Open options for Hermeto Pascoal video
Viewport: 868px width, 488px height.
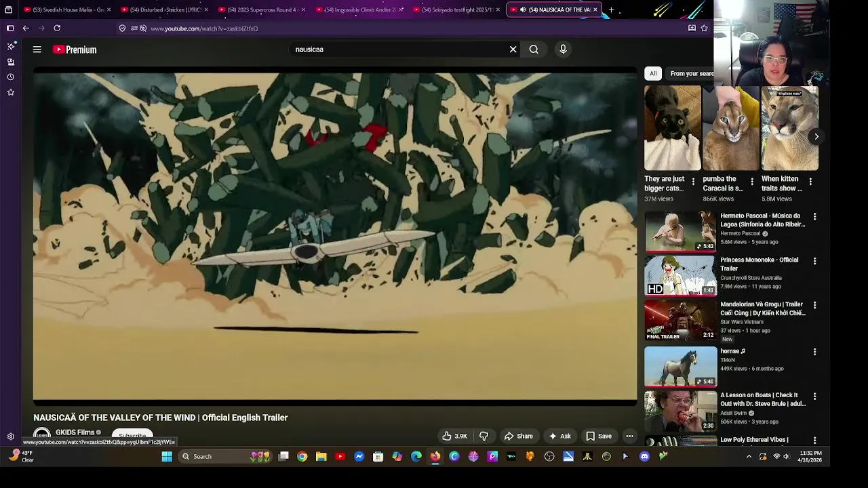pyautogui.click(x=815, y=217)
